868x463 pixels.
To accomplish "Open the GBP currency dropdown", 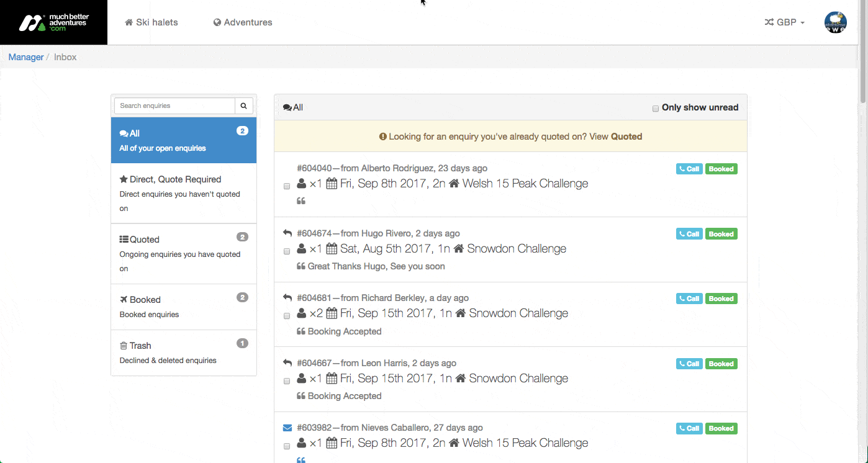I will coord(785,22).
